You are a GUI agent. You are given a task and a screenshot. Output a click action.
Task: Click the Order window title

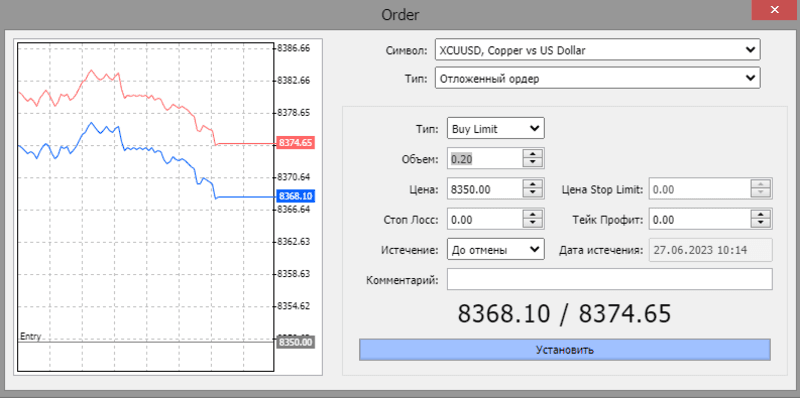click(x=400, y=14)
